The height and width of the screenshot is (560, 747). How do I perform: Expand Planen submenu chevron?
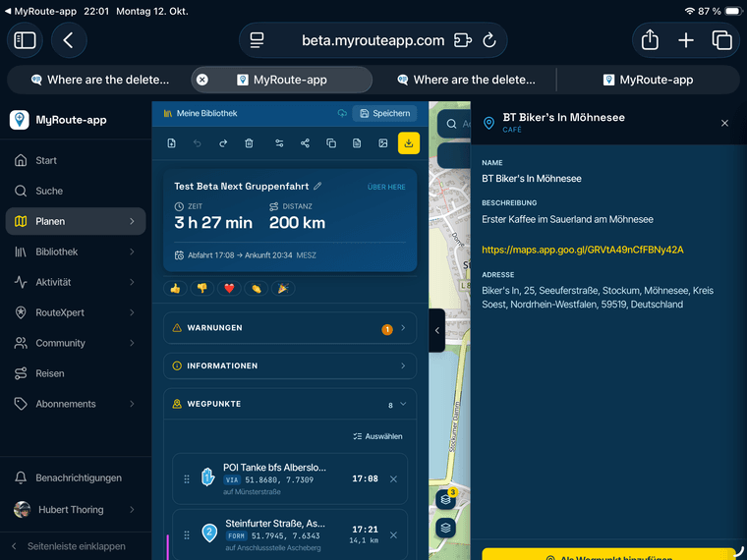(x=132, y=221)
